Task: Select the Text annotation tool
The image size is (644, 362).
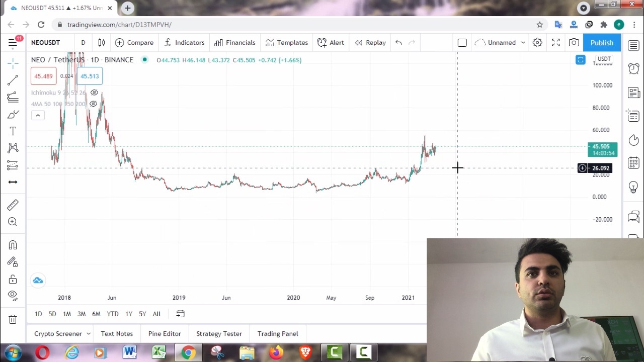Action: (x=13, y=131)
